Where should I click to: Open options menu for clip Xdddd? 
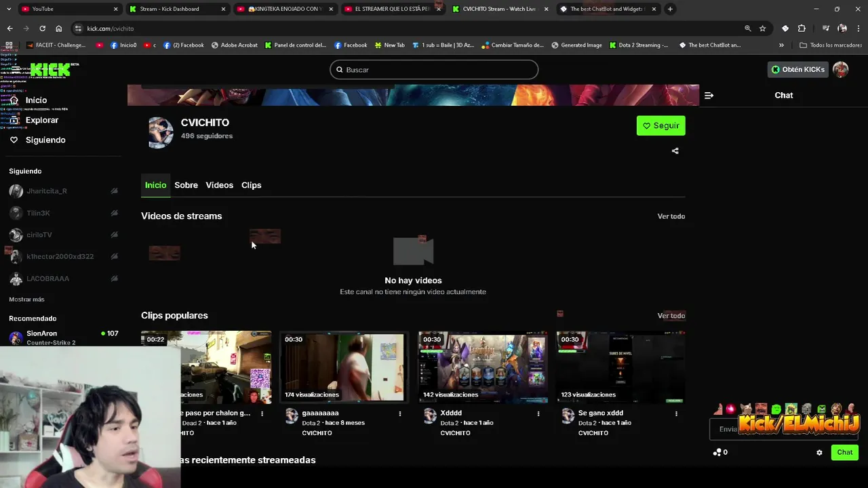pos(538,413)
